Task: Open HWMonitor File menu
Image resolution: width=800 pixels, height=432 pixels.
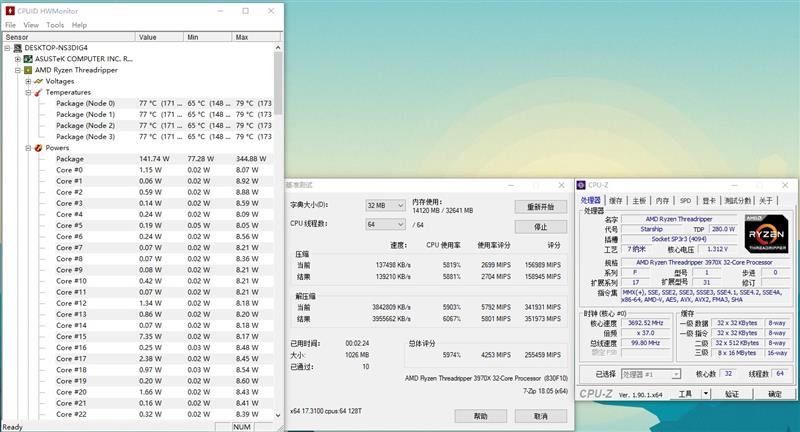Action: pos(10,25)
